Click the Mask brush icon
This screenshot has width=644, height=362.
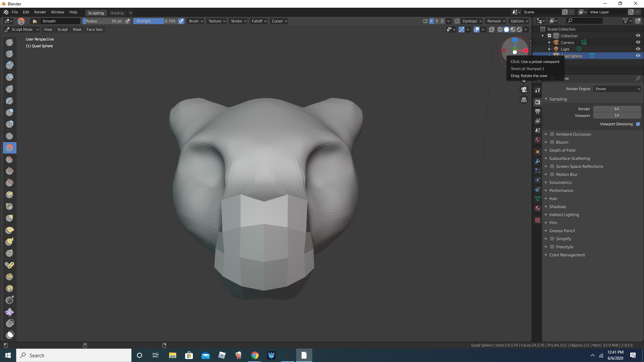[x=10, y=335]
